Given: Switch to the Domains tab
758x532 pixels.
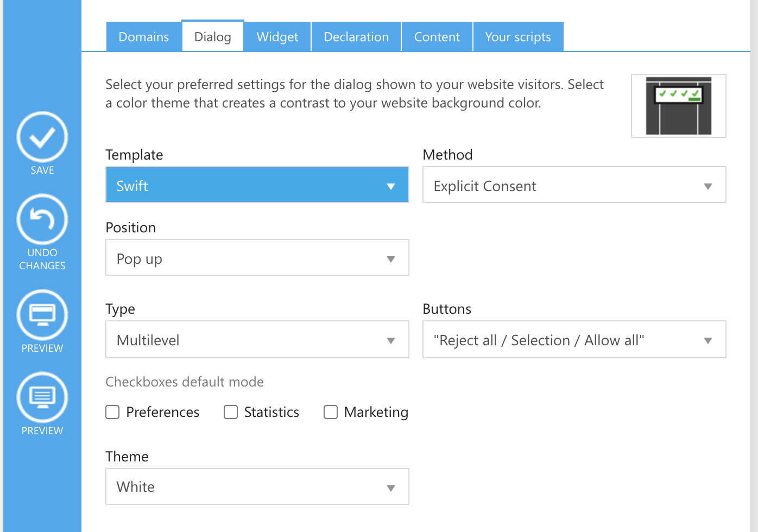Looking at the screenshot, I should (144, 37).
